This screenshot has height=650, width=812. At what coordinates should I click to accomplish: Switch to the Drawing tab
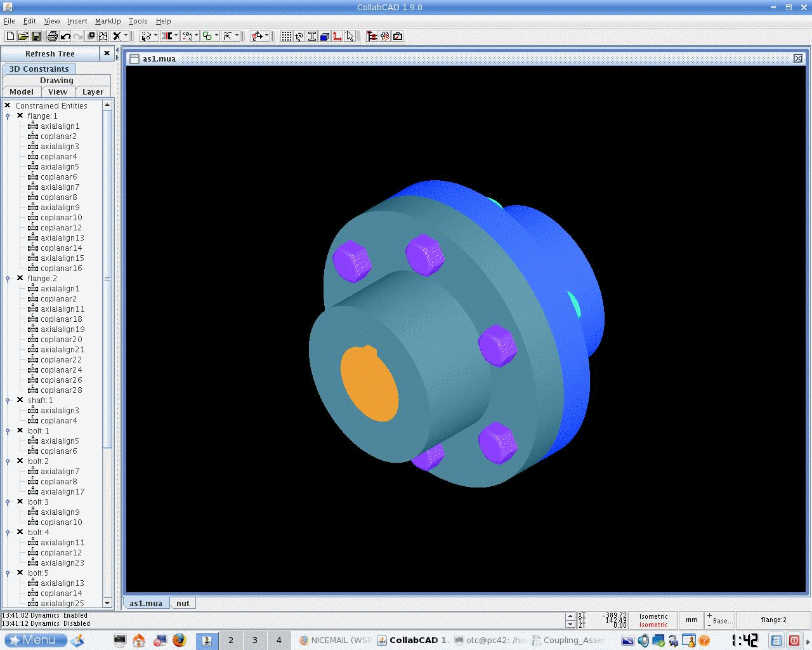pyautogui.click(x=56, y=81)
